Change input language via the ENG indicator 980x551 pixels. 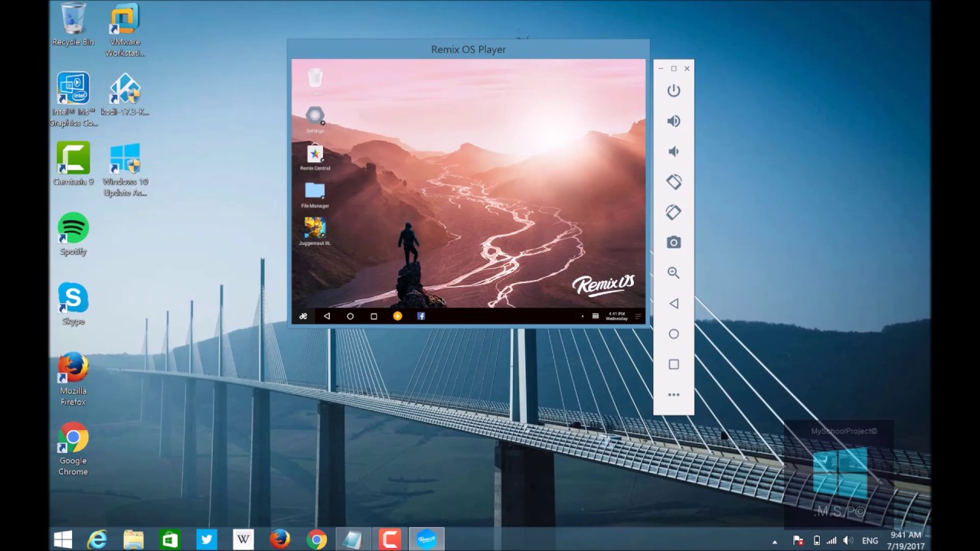(871, 541)
